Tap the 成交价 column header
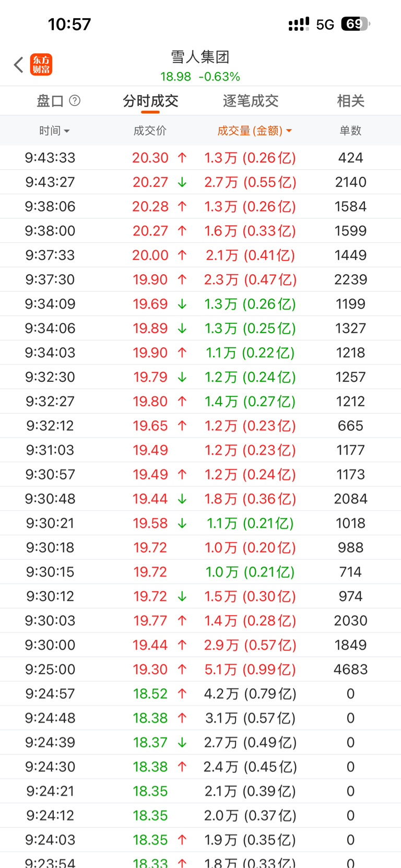Viewport: 401px width, 868px height. [150, 131]
